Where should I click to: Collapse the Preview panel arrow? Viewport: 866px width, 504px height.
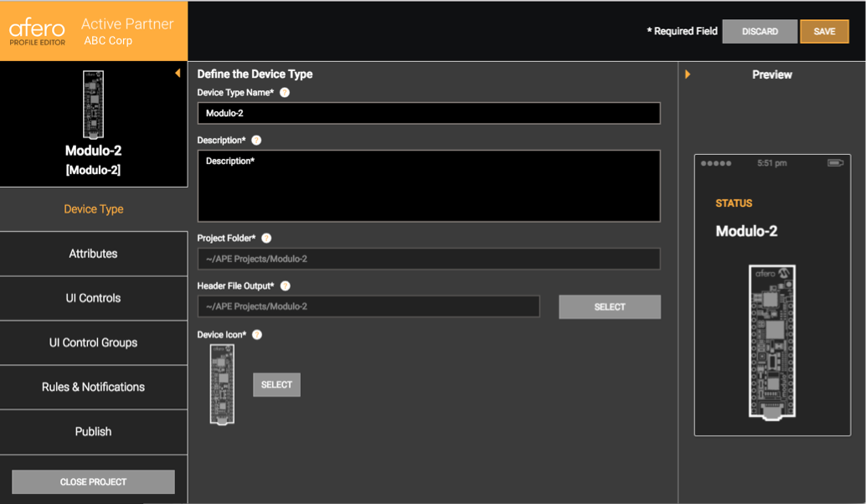(688, 74)
